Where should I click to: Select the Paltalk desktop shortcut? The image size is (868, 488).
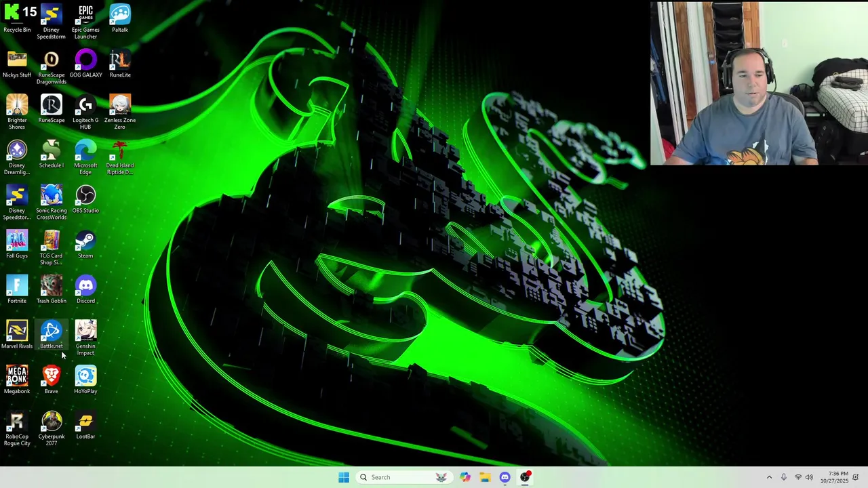[120, 19]
